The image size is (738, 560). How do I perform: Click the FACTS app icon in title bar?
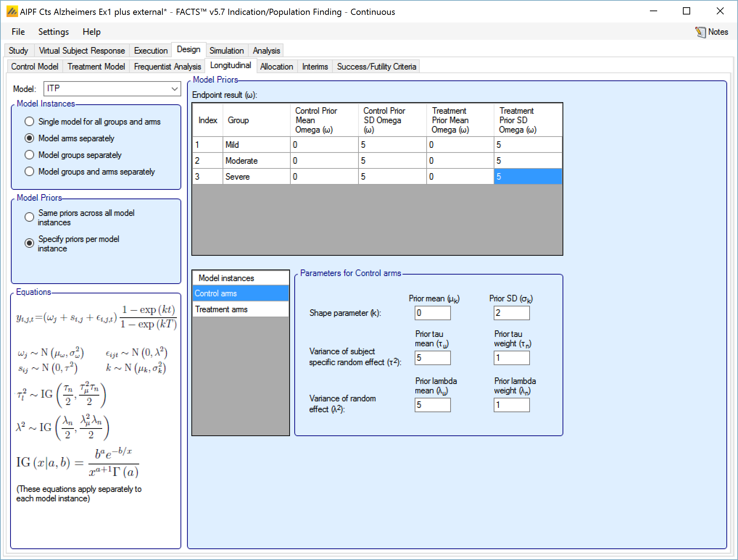tap(12, 12)
